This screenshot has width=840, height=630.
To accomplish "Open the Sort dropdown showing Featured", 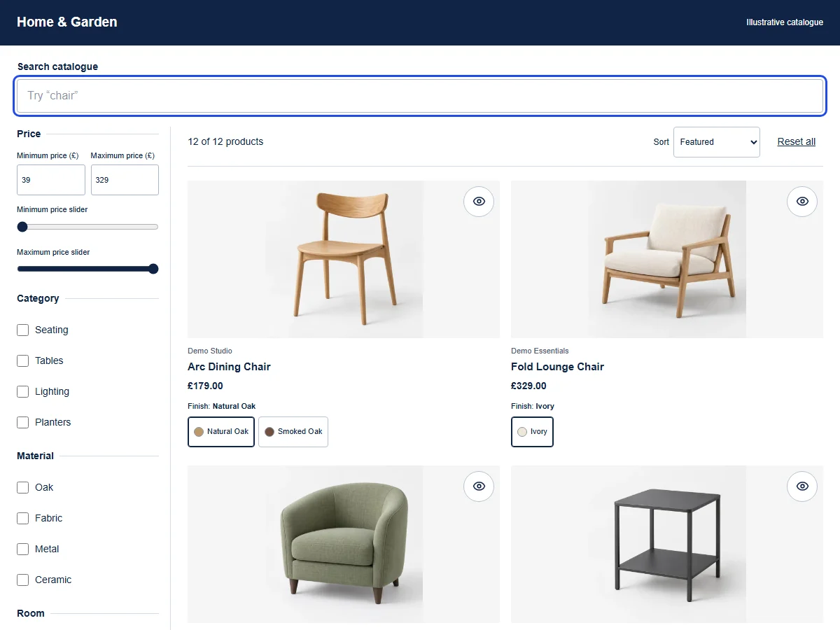I will point(716,142).
